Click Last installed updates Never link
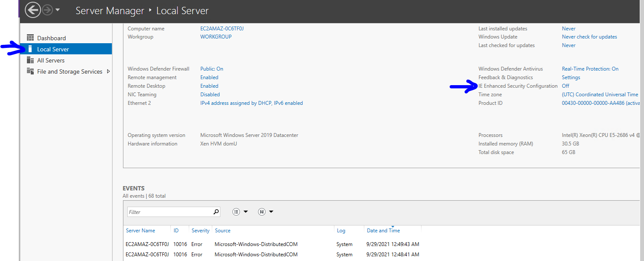644x261 pixels. [x=568, y=29]
